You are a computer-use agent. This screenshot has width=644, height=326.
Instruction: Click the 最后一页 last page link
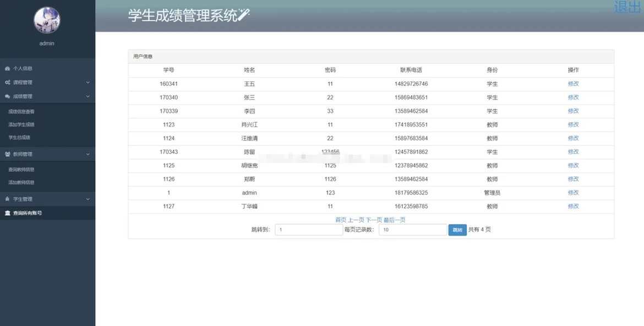[x=394, y=220]
